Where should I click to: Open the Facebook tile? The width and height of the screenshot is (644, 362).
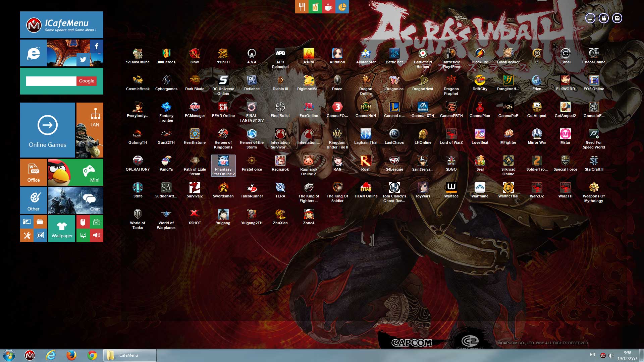tap(97, 46)
